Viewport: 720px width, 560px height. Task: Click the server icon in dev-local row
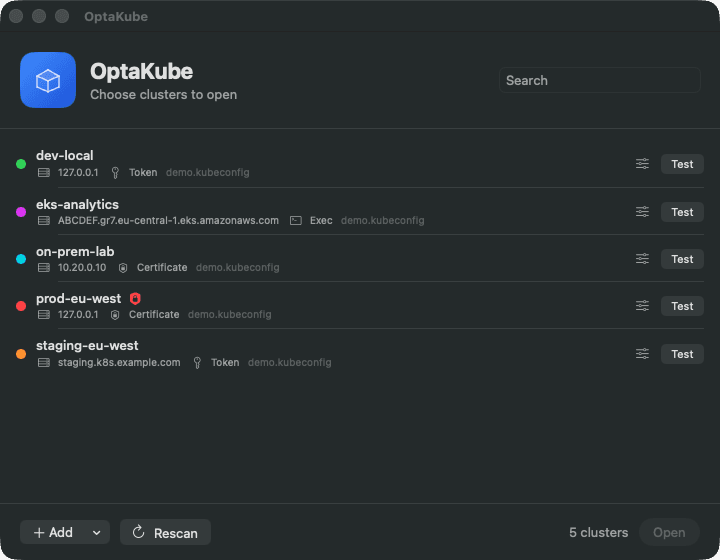pos(44,173)
